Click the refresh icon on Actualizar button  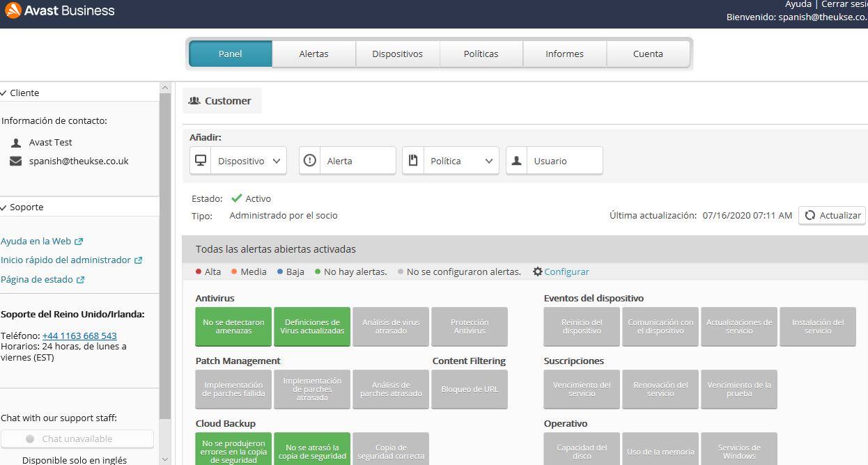[x=810, y=216]
